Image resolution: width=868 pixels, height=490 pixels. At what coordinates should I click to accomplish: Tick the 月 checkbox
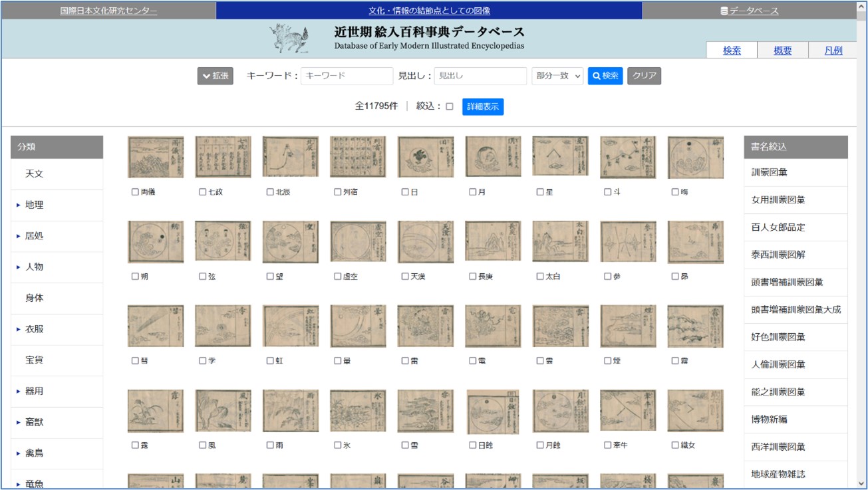tap(473, 192)
